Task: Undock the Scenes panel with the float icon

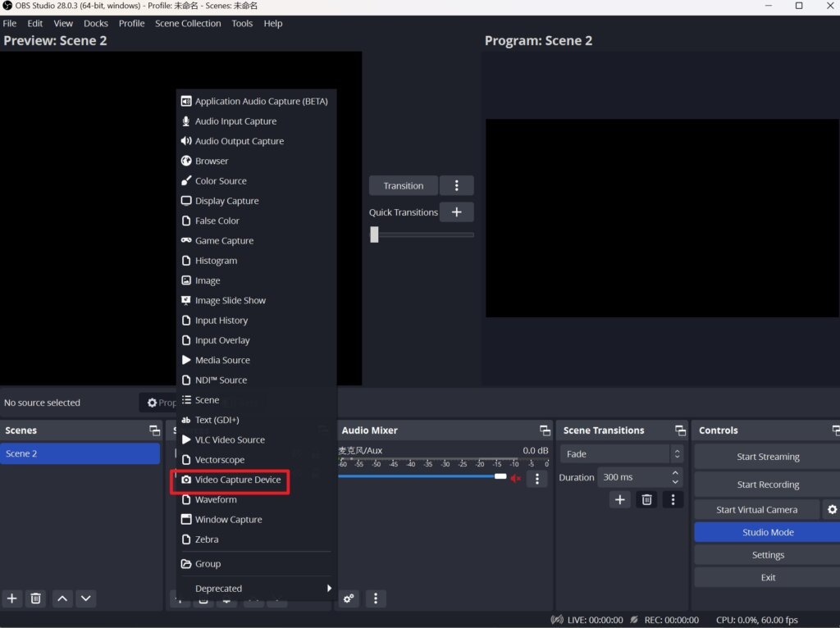Action: click(154, 430)
